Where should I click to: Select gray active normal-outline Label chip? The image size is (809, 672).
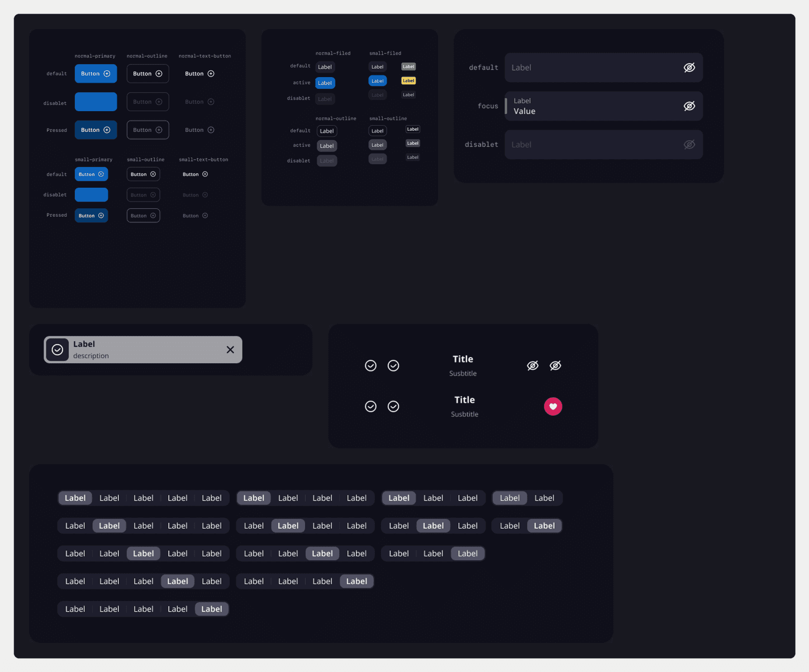[327, 146]
